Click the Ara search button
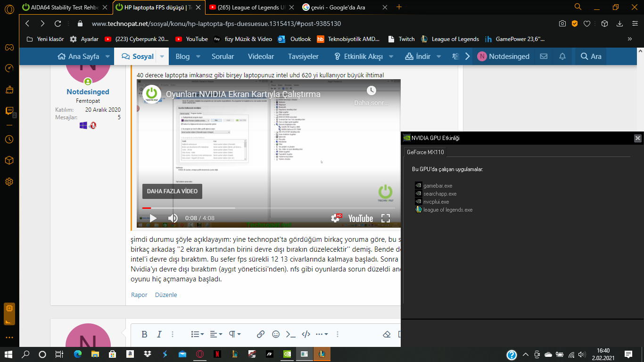Screen dimensions: 644x362 (x=591, y=56)
